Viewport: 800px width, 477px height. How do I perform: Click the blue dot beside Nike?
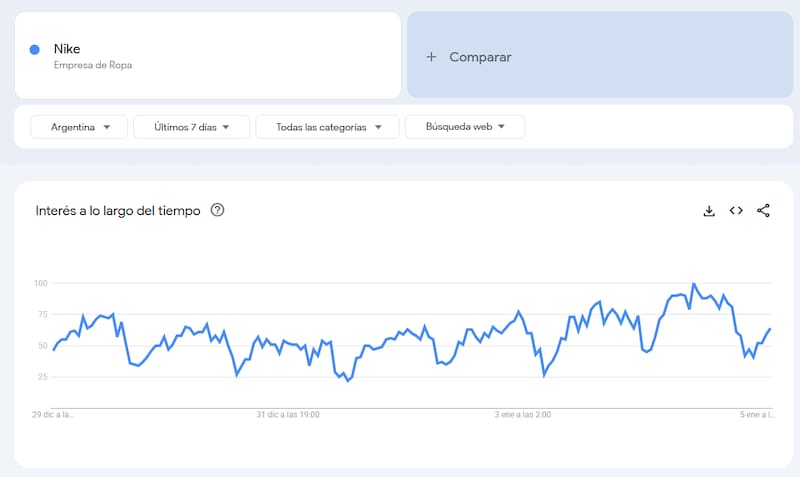pyautogui.click(x=35, y=49)
